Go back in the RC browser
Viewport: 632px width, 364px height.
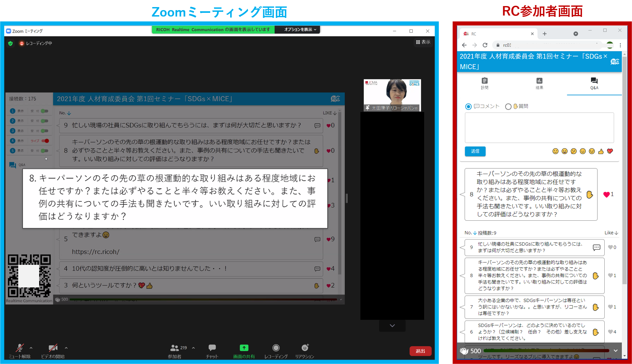464,45
